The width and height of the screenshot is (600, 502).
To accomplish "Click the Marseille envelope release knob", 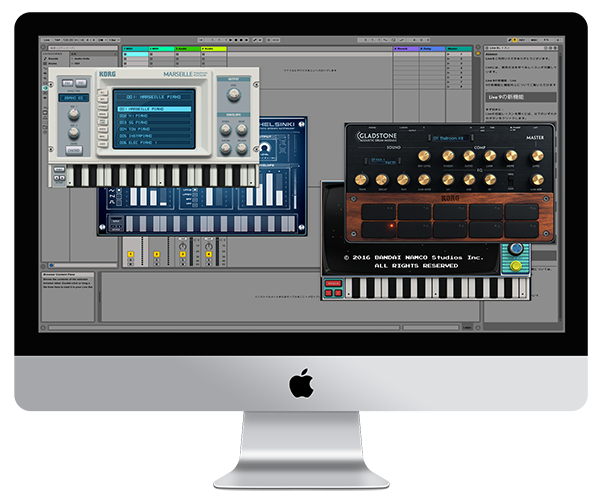I will pyautogui.click(x=241, y=149).
